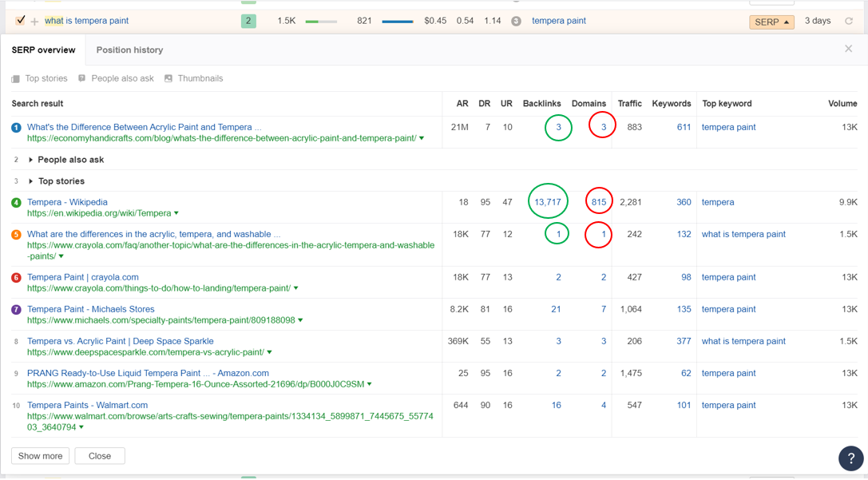Open the help question mark bubble
Viewport: 868px width, 480px height.
pos(851,458)
